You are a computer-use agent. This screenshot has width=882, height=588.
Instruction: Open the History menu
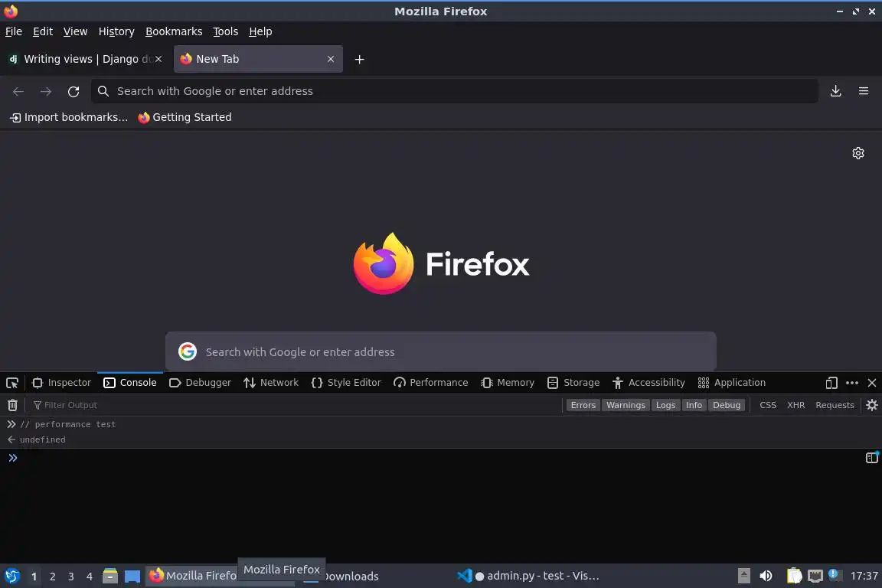(116, 31)
